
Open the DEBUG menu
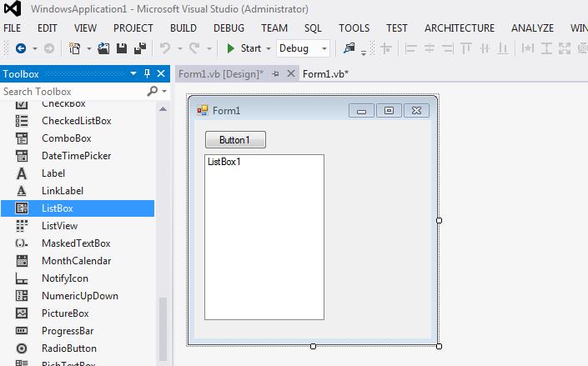(229, 28)
